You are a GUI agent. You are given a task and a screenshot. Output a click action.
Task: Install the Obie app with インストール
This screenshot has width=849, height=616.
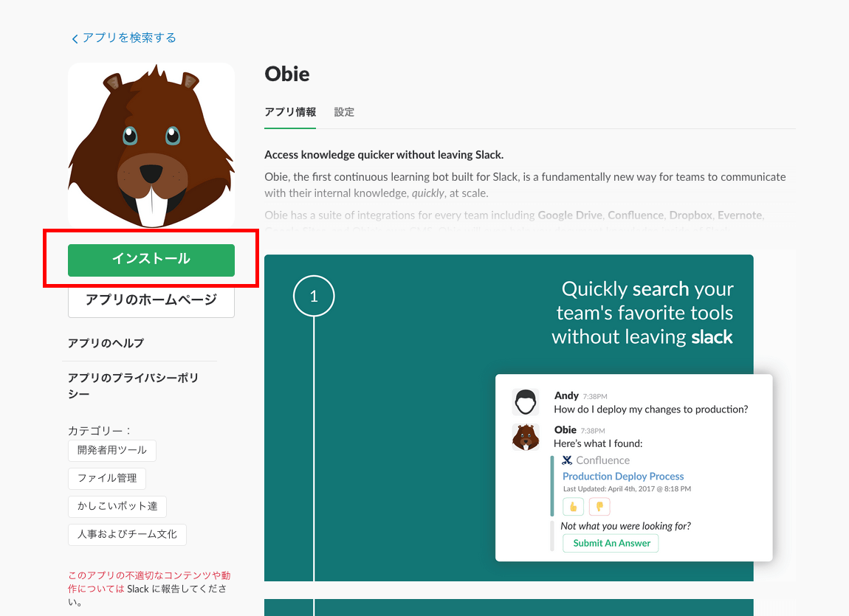click(151, 260)
